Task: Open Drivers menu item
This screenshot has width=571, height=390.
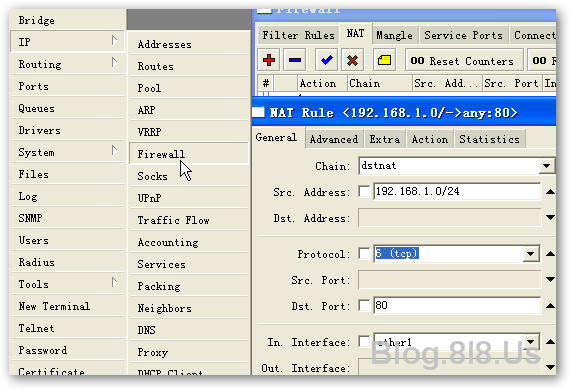Action: coord(68,130)
